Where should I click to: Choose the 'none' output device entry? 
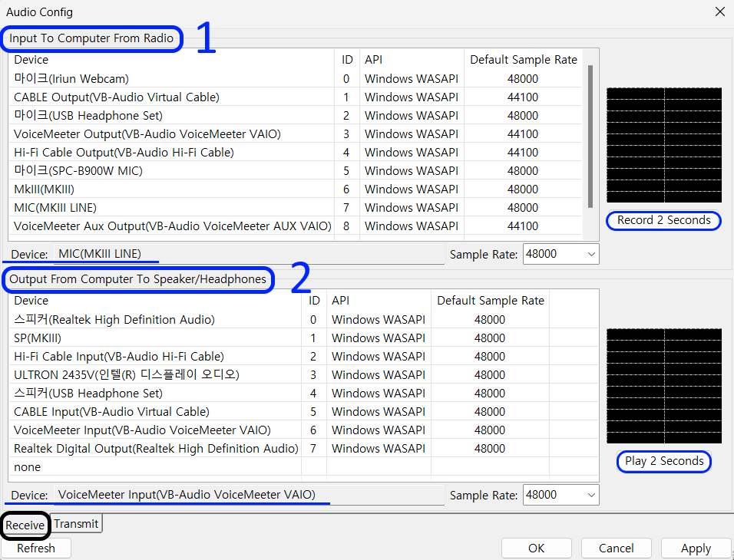point(28,466)
